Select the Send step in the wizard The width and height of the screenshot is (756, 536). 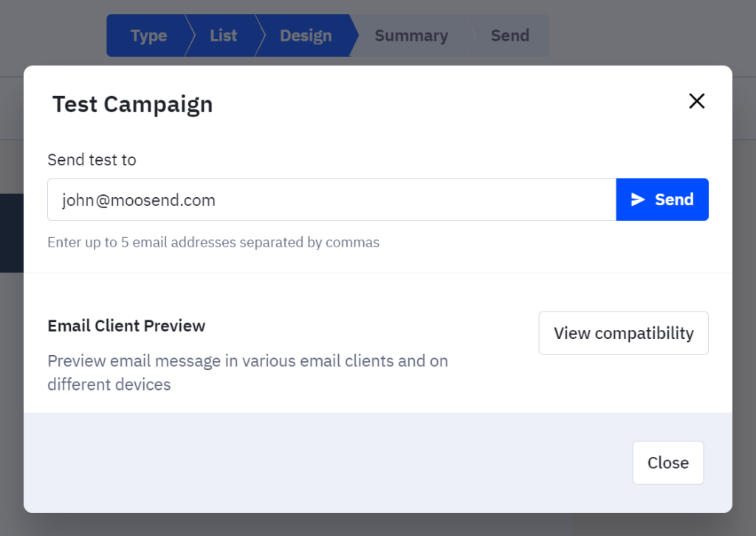[x=509, y=35]
